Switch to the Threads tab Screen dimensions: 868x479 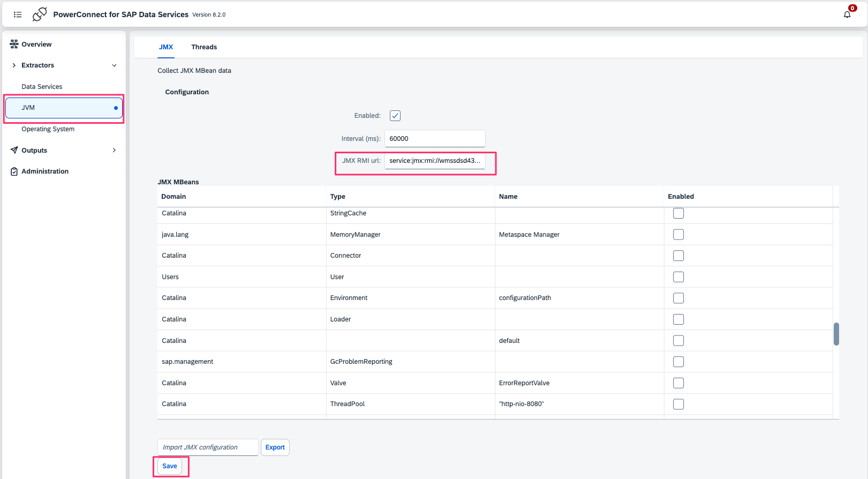click(x=204, y=47)
